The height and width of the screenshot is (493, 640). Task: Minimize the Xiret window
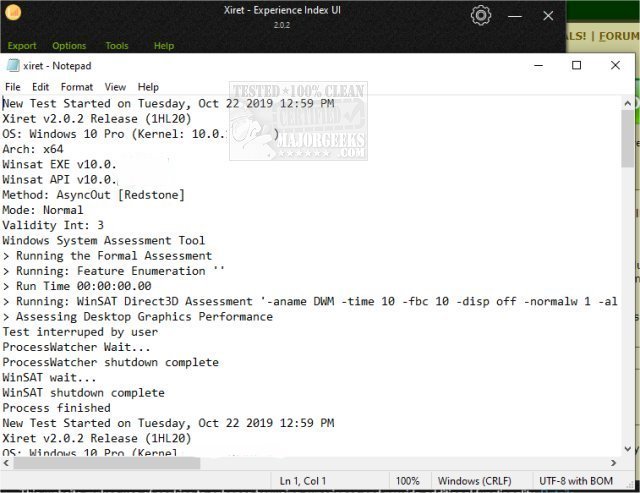point(515,16)
